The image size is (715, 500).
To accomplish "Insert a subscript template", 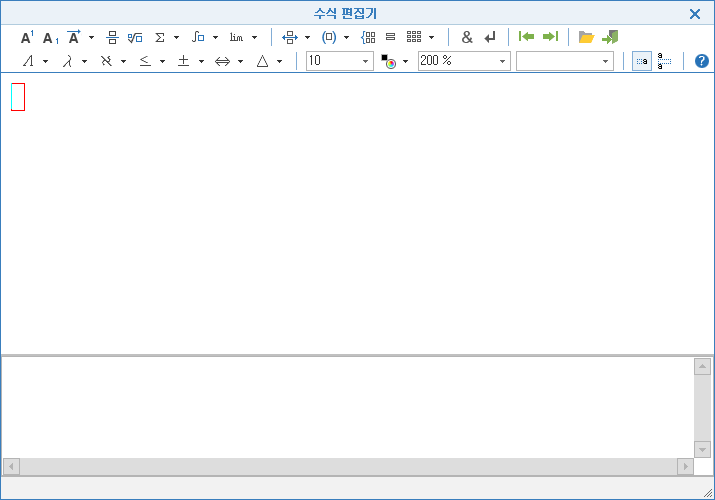I will [x=51, y=37].
